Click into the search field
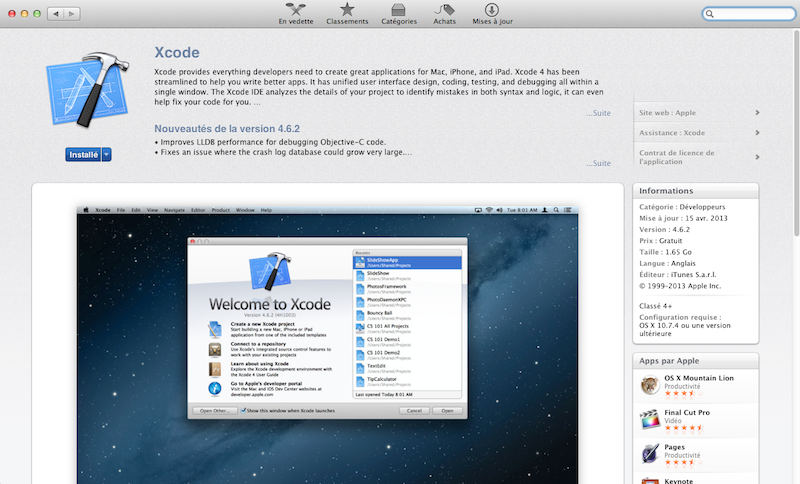800x484 pixels. point(750,14)
